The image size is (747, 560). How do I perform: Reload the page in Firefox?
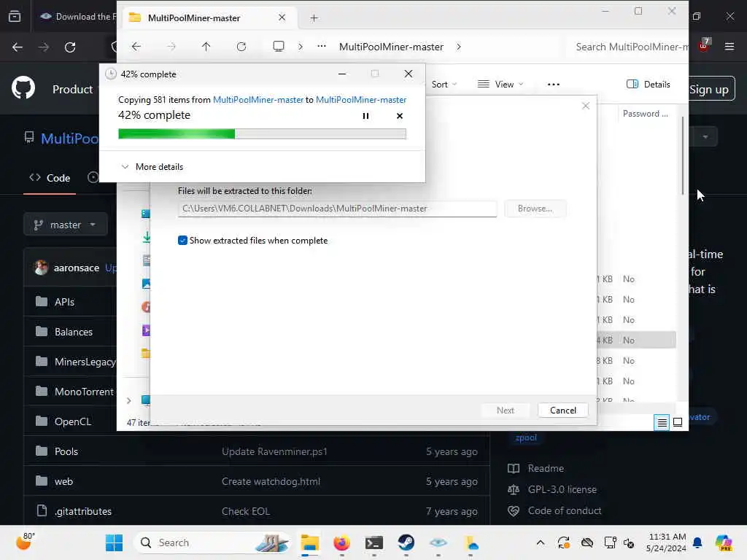pyautogui.click(x=70, y=47)
